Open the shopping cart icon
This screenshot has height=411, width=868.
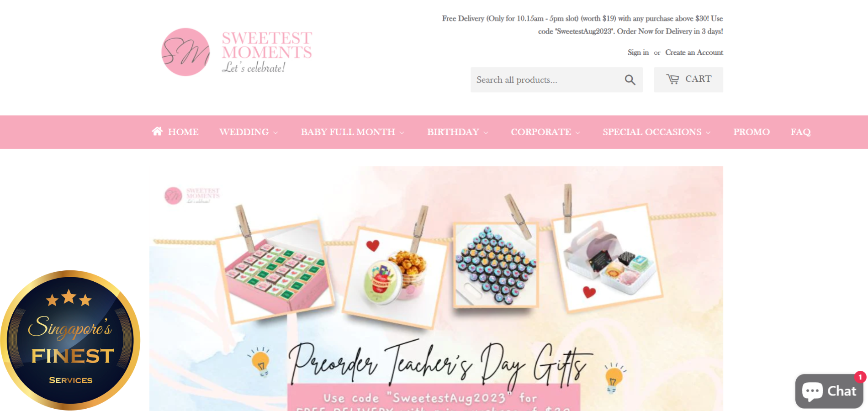pyautogui.click(x=672, y=79)
